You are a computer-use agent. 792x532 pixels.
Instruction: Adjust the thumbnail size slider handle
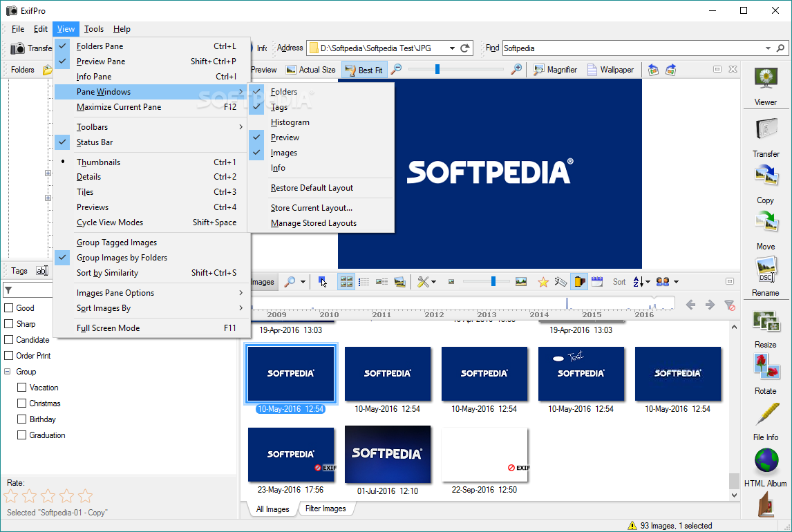[493, 282]
